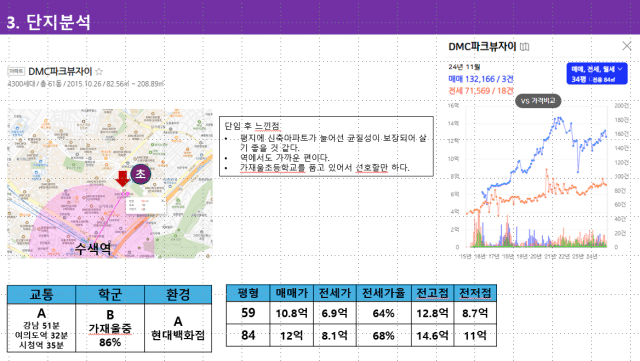Select the 아파트 tag badge

click(16, 71)
